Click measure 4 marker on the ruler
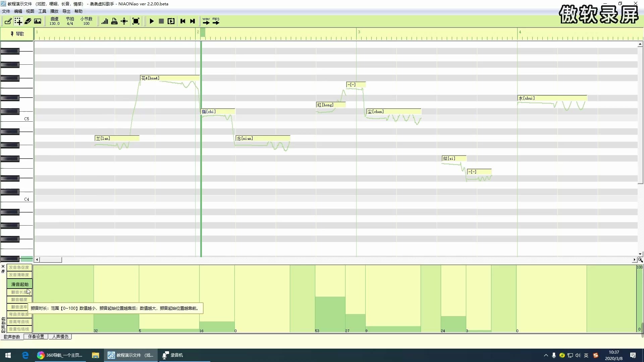644x362 pixels. click(x=520, y=32)
